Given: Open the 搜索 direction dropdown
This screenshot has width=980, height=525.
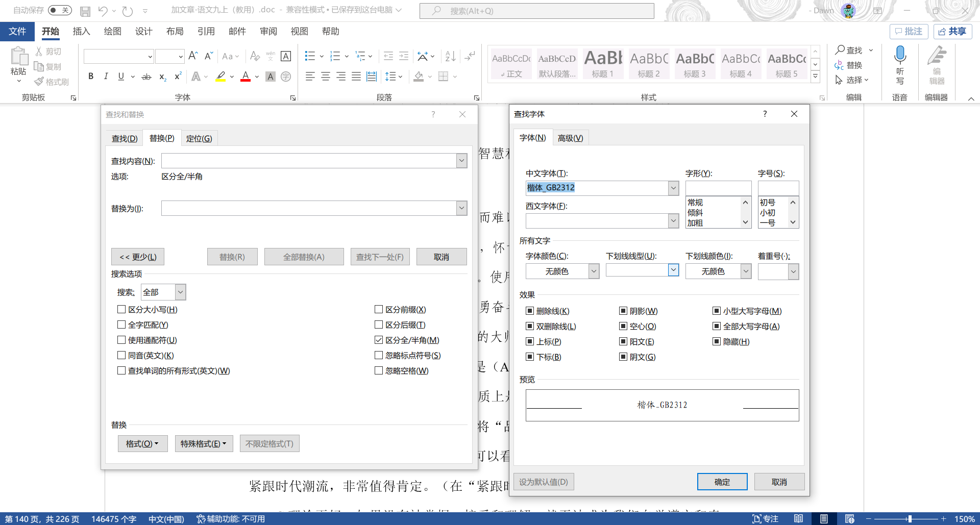Looking at the screenshot, I should [180, 292].
